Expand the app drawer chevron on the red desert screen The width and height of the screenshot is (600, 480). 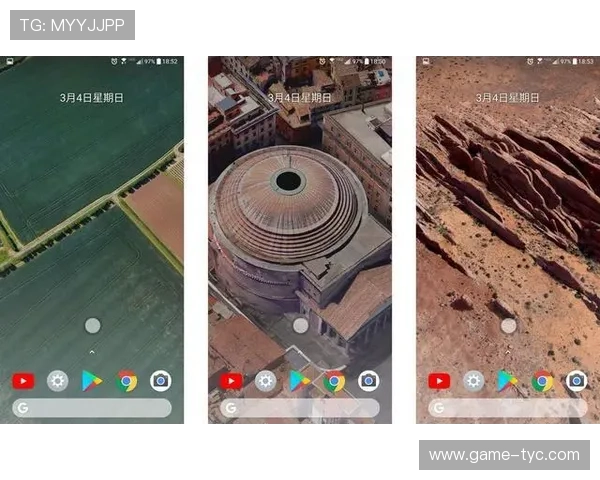tap(508, 351)
